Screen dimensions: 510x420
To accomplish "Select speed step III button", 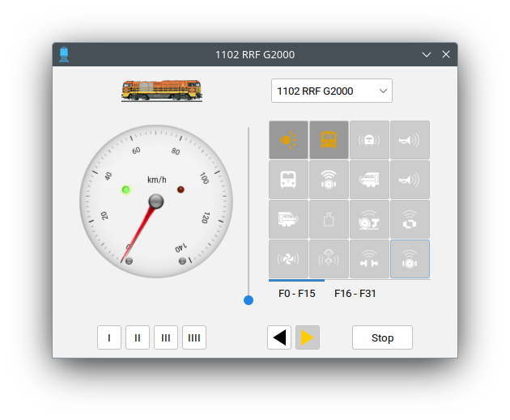I will point(166,337).
